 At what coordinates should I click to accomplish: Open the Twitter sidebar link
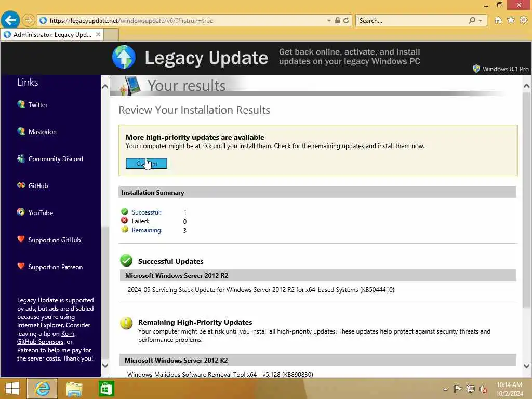point(38,105)
